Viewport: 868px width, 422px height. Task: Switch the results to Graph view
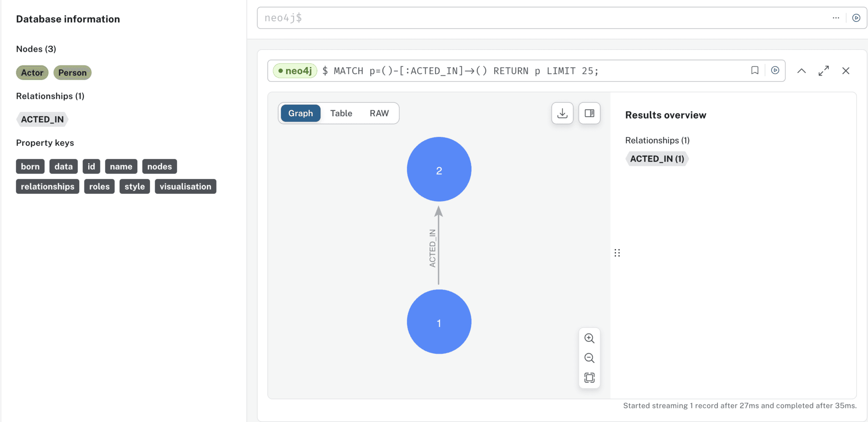(x=300, y=113)
